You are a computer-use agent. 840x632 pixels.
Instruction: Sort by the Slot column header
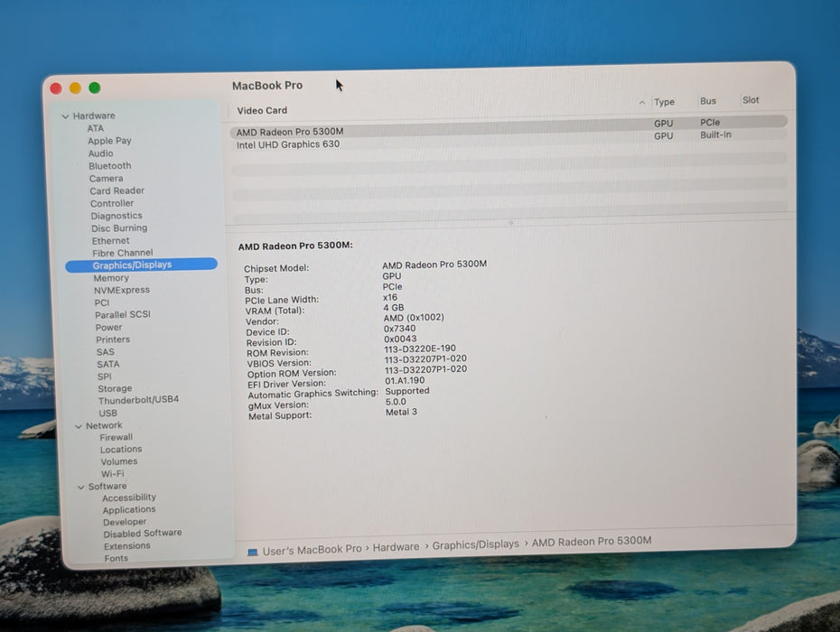pyautogui.click(x=751, y=100)
